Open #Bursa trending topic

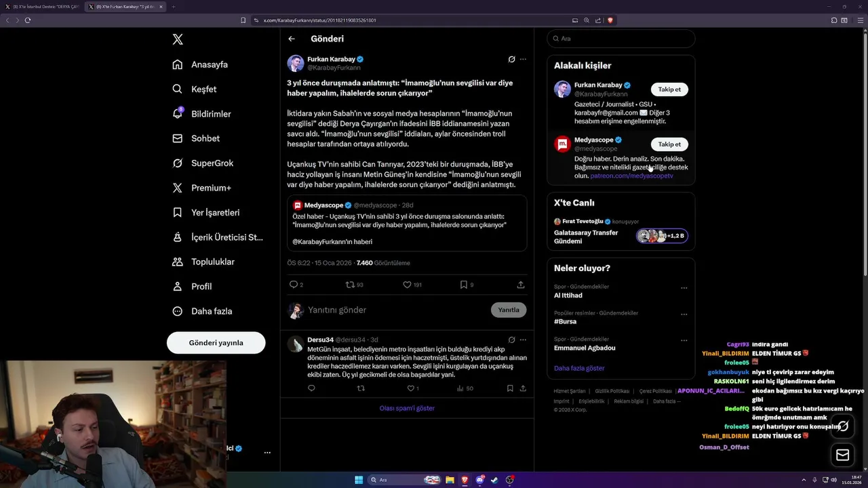pos(564,322)
